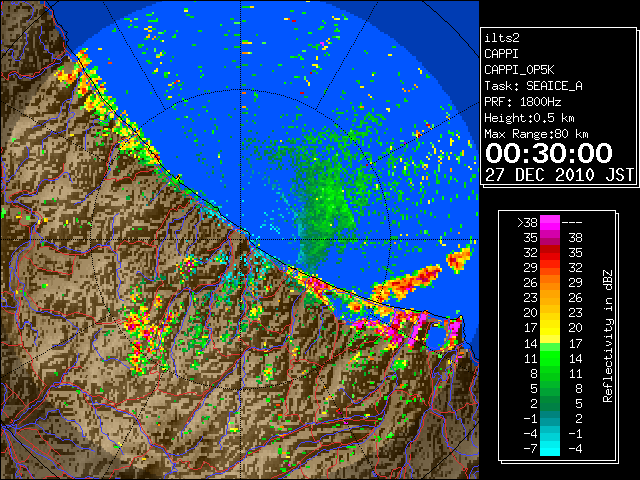Pick the magenta top band of the legend

(550, 222)
